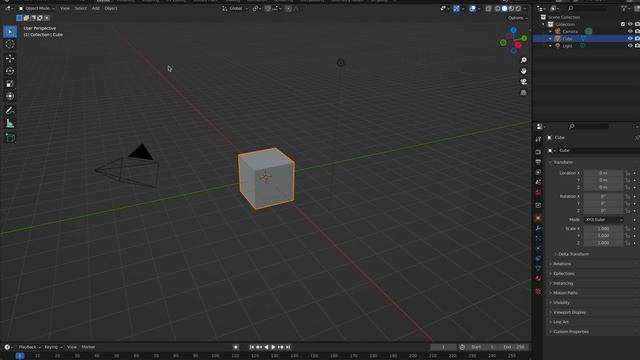
Task: Select the Move tool
Action: (10, 58)
